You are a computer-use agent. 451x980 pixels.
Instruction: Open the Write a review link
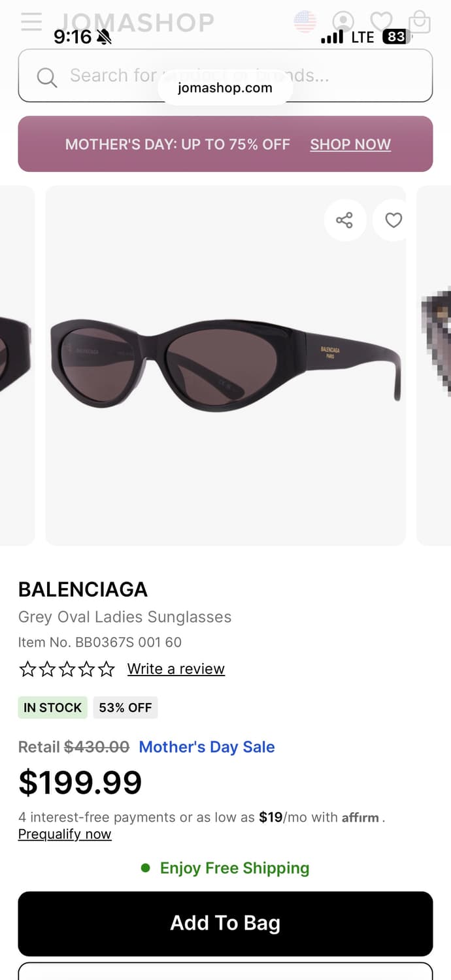[176, 669]
